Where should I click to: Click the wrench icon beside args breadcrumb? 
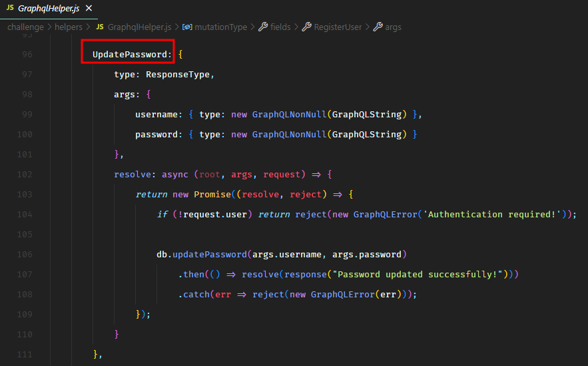[x=378, y=27]
